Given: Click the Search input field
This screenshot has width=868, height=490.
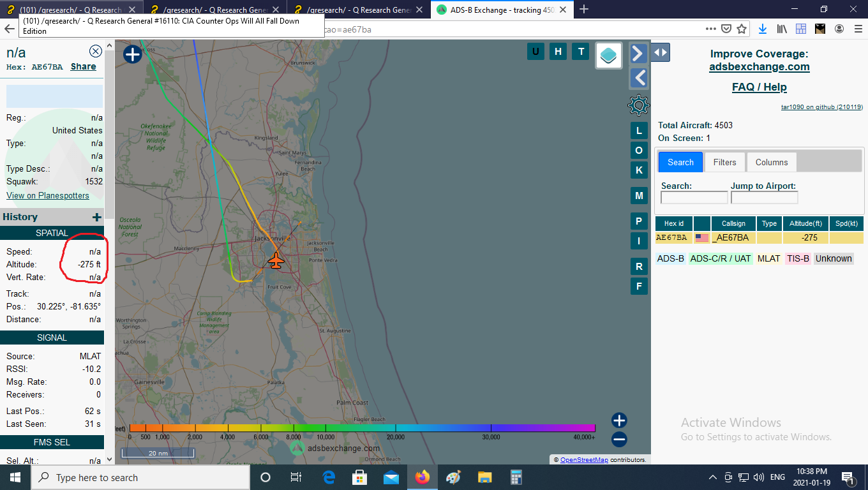Looking at the screenshot, I should click(x=694, y=198).
